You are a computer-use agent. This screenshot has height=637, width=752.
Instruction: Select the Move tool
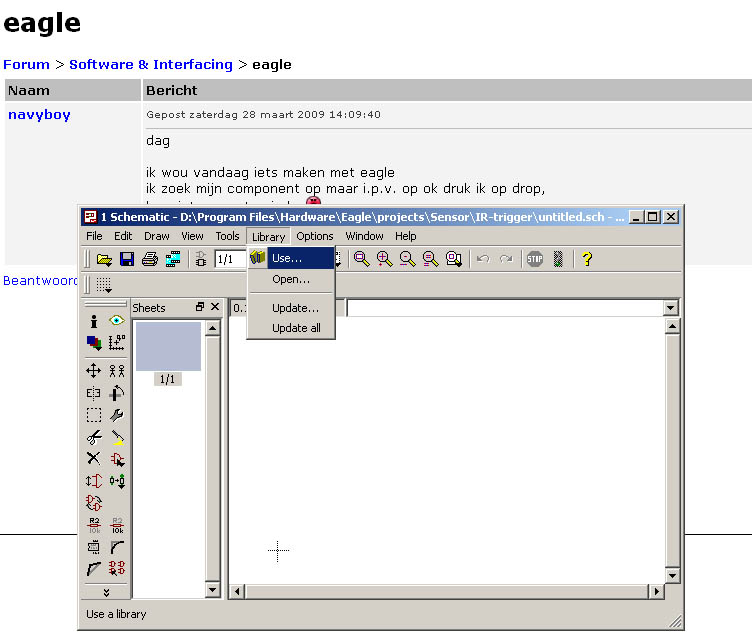(94, 370)
